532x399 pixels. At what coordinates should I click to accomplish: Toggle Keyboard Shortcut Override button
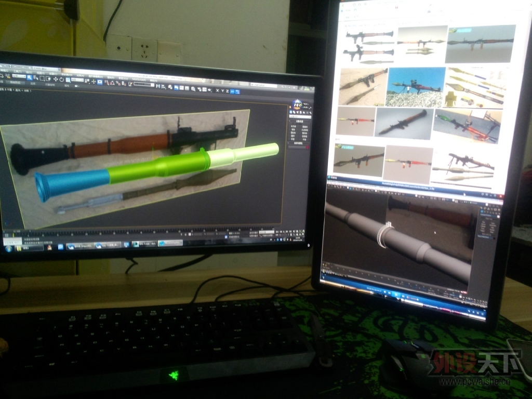100,82
